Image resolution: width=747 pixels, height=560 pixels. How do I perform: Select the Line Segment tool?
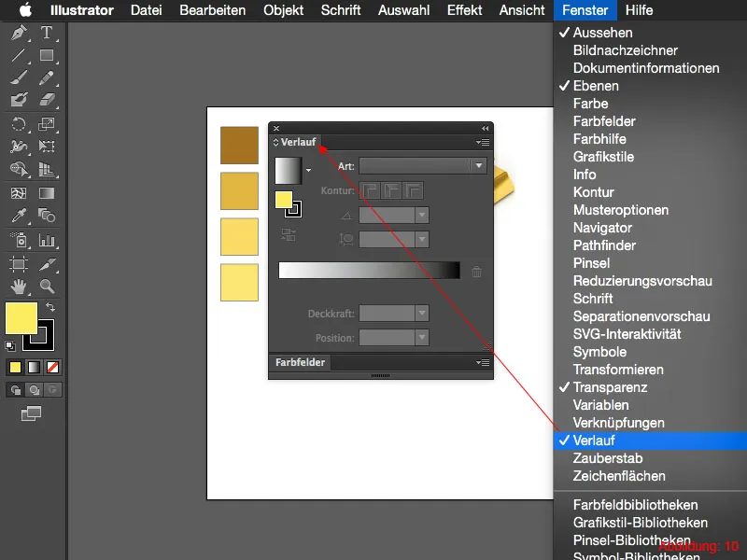click(19, 56)
